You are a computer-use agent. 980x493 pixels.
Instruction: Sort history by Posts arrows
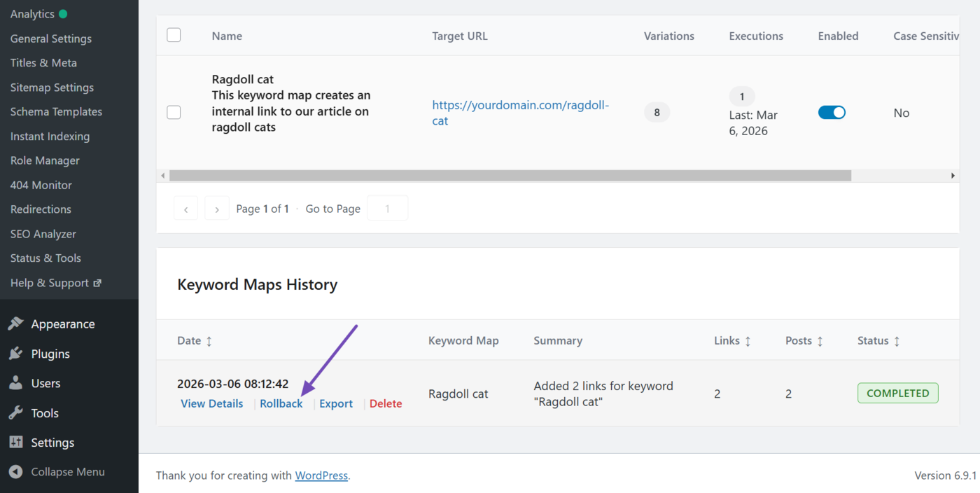[x=820, y=341]
